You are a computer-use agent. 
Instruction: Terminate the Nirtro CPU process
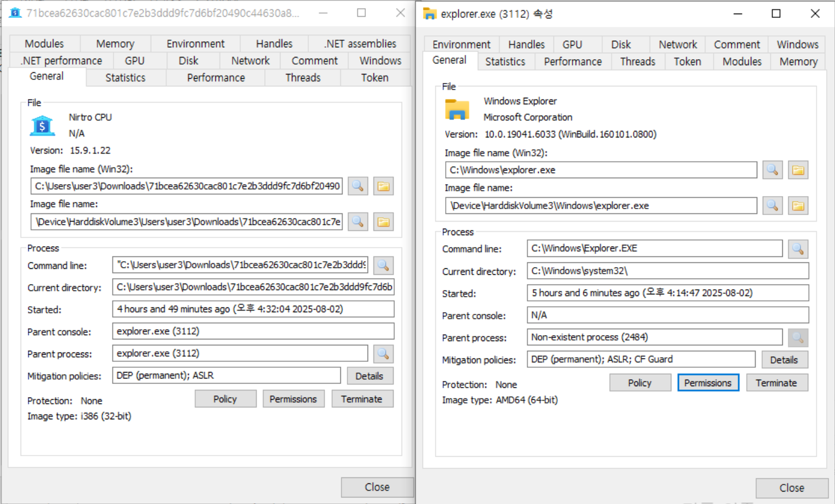pyautogui.click(x=362, y=399)
